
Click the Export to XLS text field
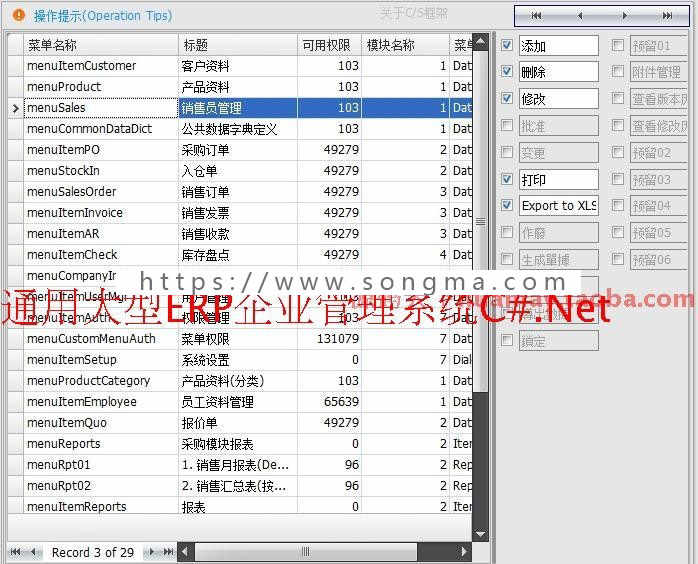click(559, 206)
